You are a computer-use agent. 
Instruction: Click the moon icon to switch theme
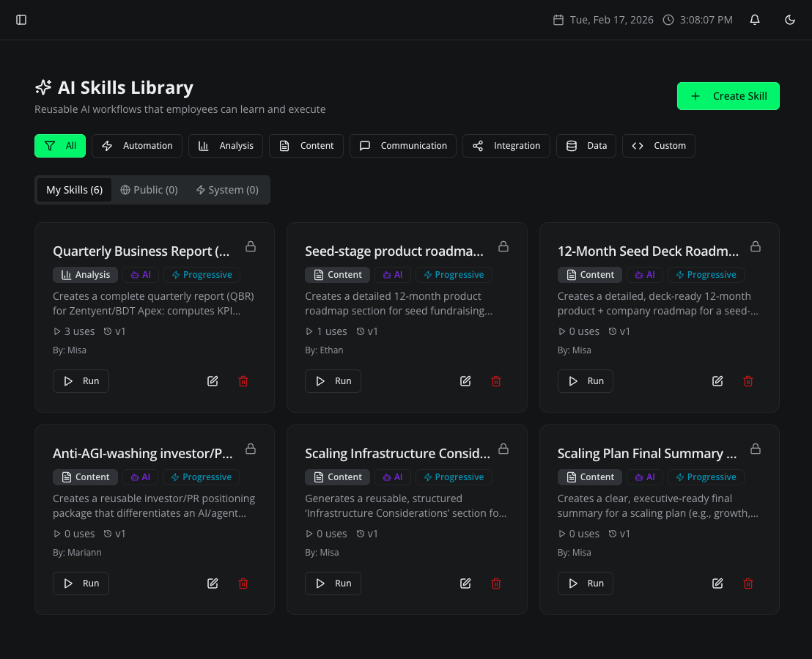(x=789, y=20)
